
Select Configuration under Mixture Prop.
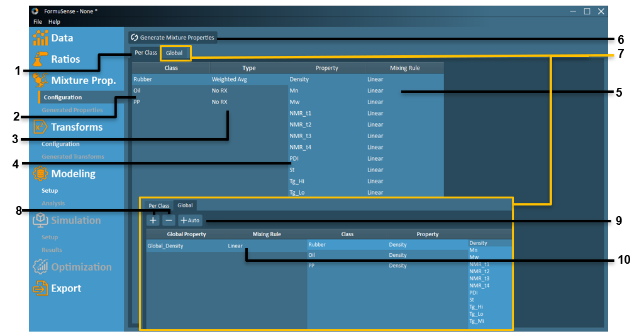(x=63, y=97)
